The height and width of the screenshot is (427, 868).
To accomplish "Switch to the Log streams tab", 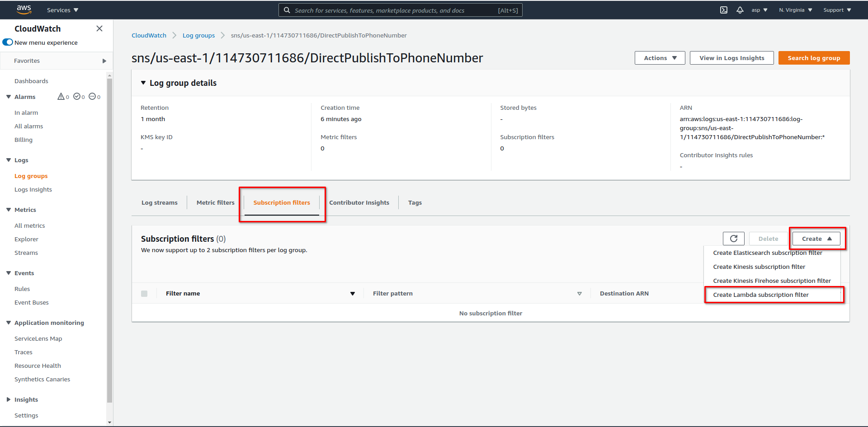I will point(160,202).
